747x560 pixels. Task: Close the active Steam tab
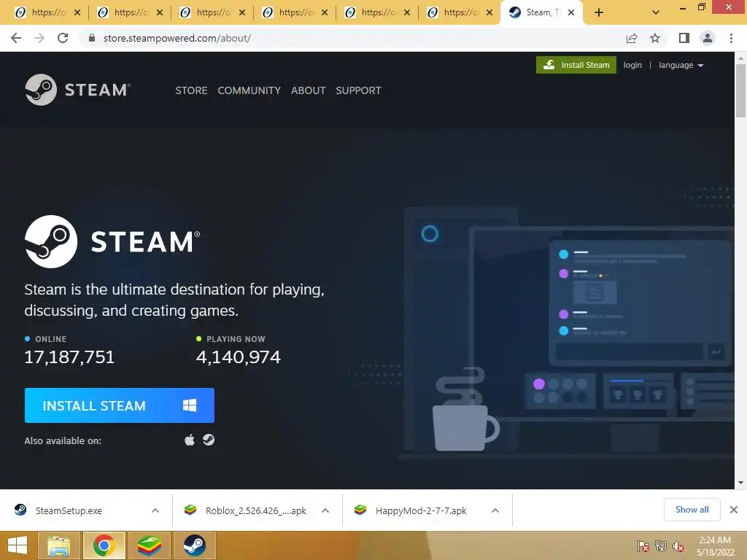point(571,13)
